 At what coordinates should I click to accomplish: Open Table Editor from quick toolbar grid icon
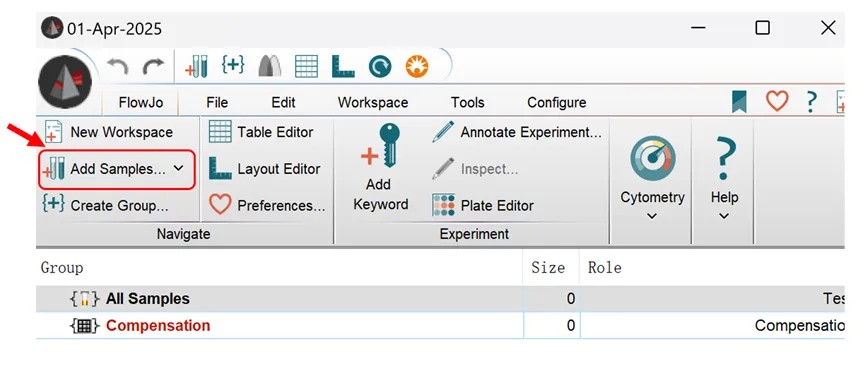pyautogui.click(x=306, y=67)
